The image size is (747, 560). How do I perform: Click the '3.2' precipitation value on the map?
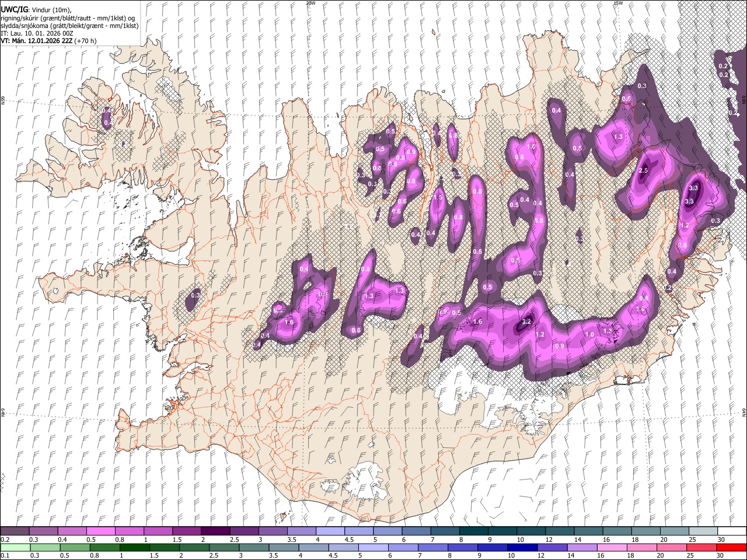point(526,322)
